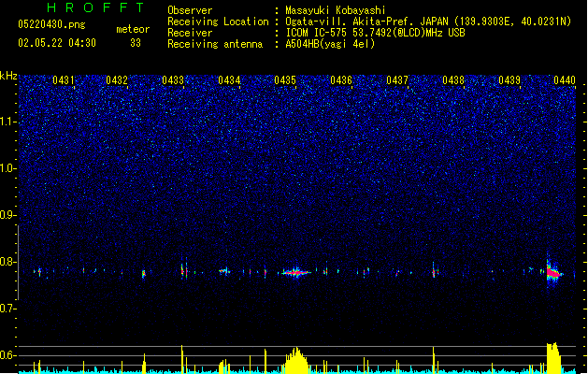The image size is (588, 374).
Task: Click the Observer label
Action: click(x=190, y=10)
